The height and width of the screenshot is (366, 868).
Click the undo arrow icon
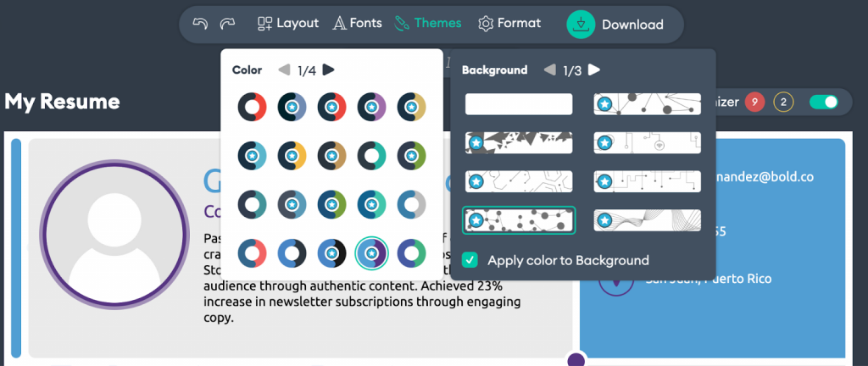tap(200, 24)
